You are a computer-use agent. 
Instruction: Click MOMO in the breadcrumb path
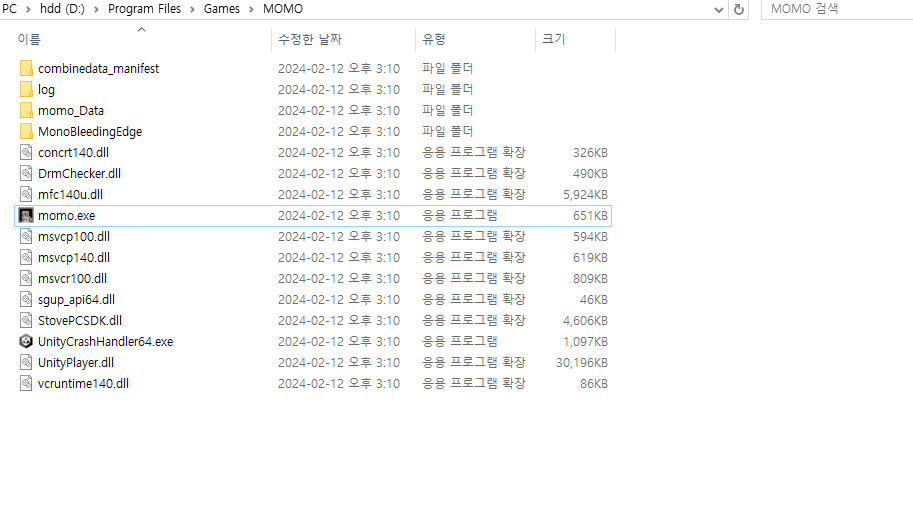click(x=283, y=9)
